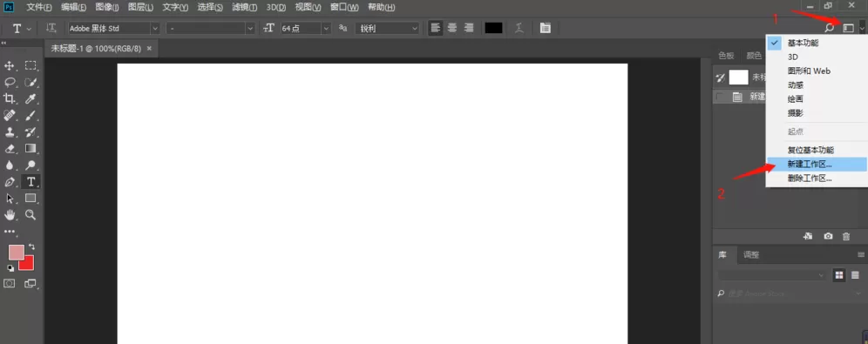
Task: Open the 窗口(W) menu
Action: [x=344, y=8]
